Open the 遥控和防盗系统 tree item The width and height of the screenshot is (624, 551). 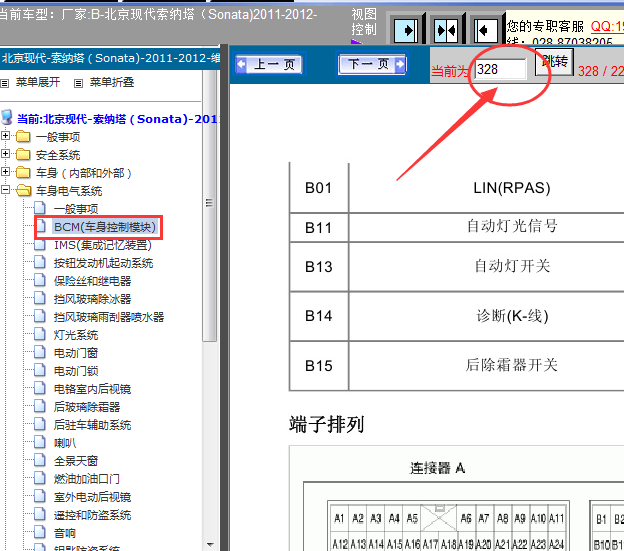[92, 515]
